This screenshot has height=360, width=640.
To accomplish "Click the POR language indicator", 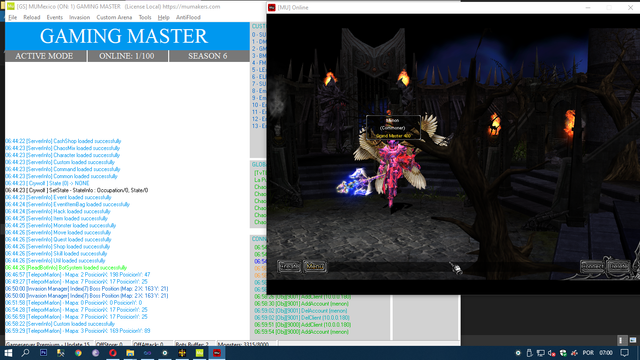I will (x=588, y=353).
